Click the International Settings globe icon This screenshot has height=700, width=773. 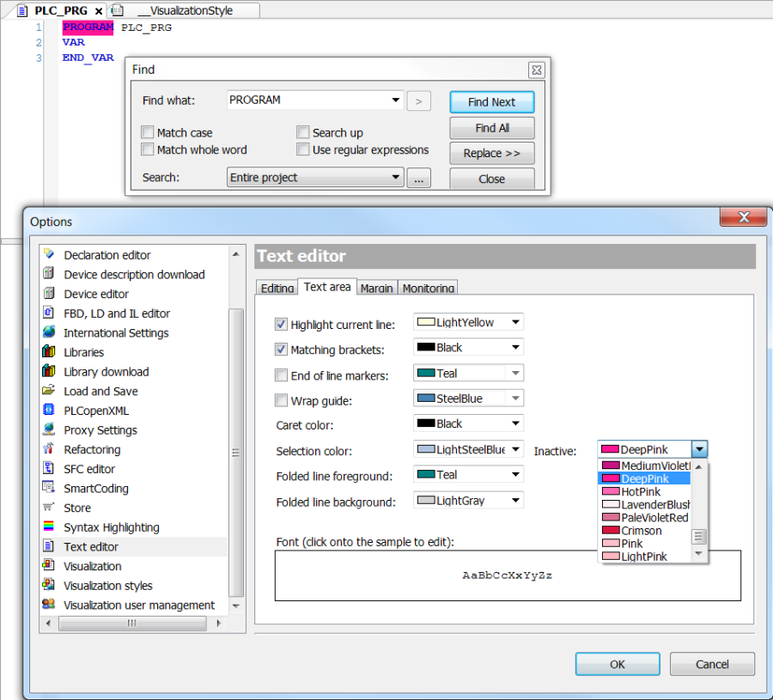point(49,332)
